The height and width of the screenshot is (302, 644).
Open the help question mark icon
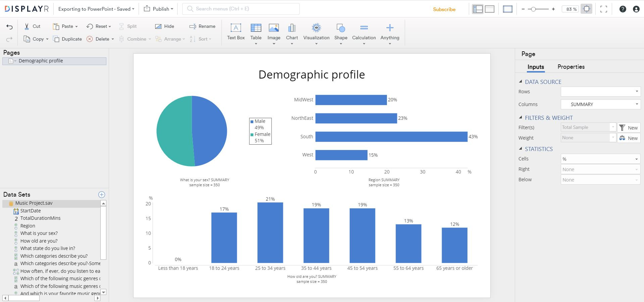(623, 9)
